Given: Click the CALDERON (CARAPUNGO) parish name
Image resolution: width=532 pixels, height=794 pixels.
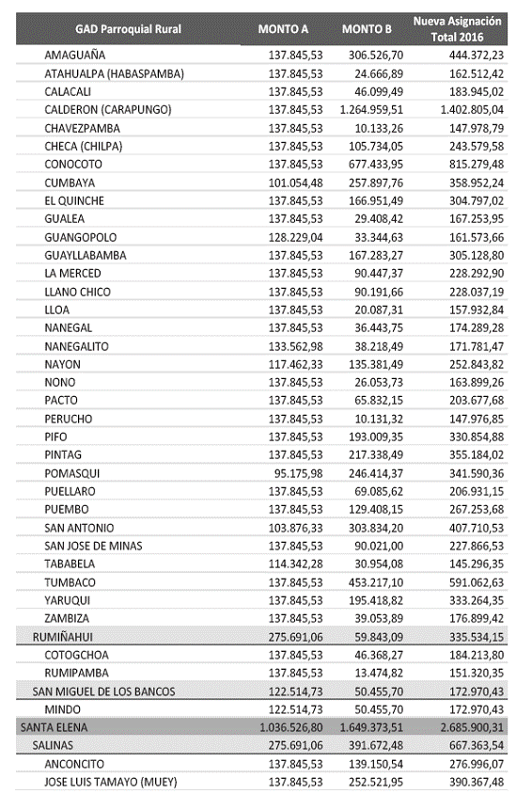Looking at the screenshot, I should click(x=108, y=110).
